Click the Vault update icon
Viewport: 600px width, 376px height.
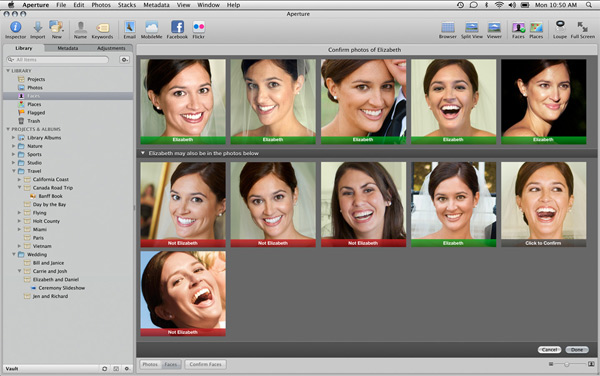[104, 369]
